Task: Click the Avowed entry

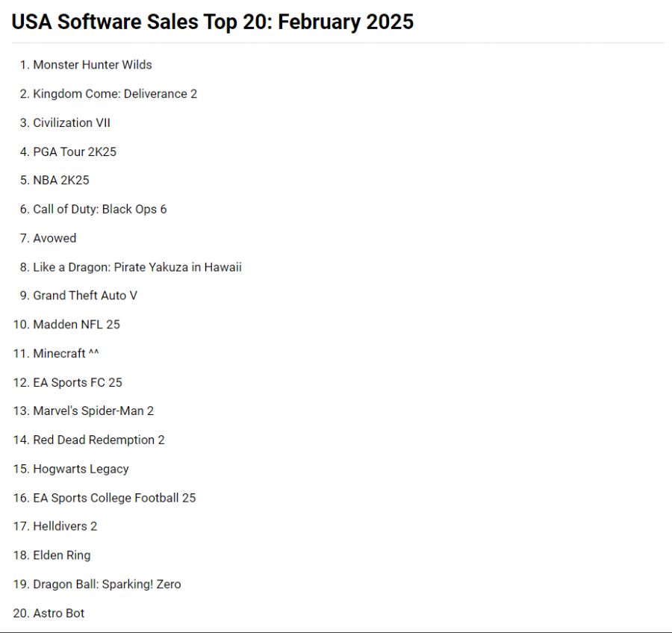Action: click(55, 238)
